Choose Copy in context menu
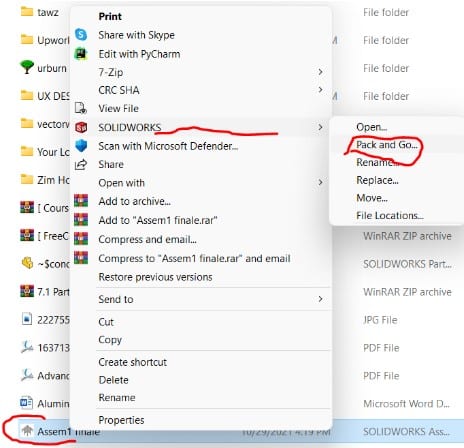The height and width of the screenshot is (448, 464). click(x=110, y=340)
